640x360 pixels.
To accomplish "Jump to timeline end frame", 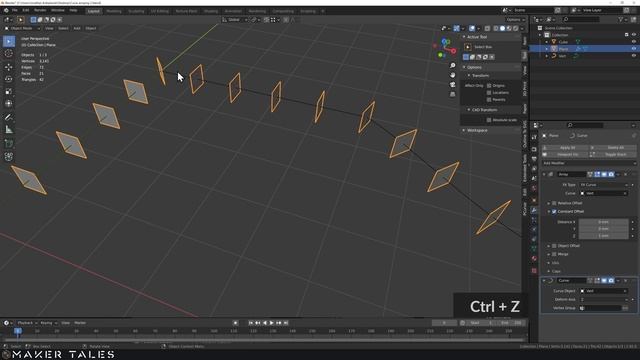I will point(286,323).
